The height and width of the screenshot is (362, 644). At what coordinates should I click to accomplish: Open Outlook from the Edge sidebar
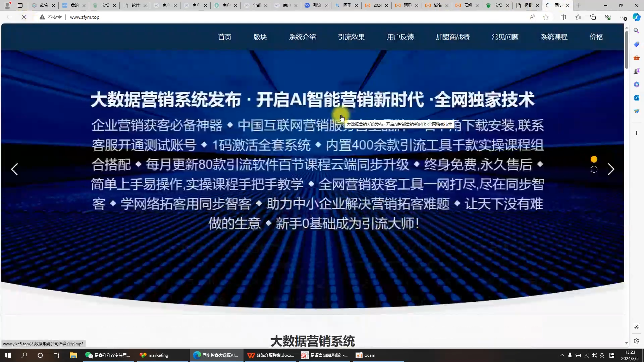(636, 98)
